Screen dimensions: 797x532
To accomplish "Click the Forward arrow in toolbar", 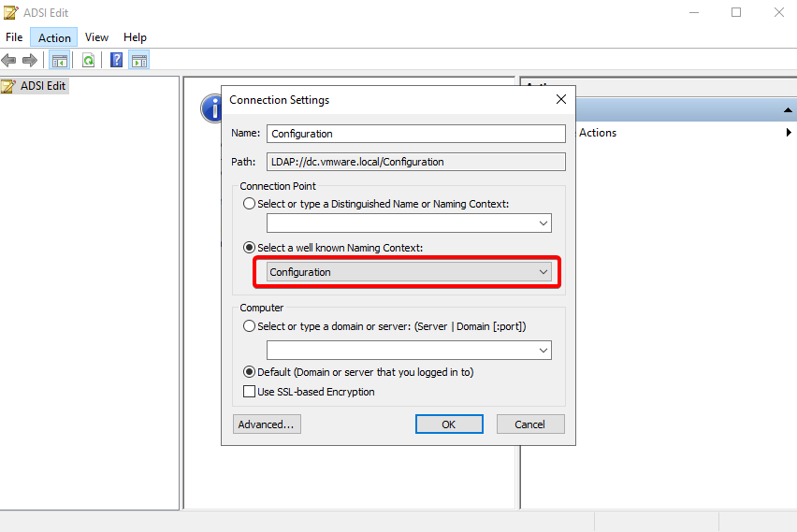I will (x=30, y=61).
